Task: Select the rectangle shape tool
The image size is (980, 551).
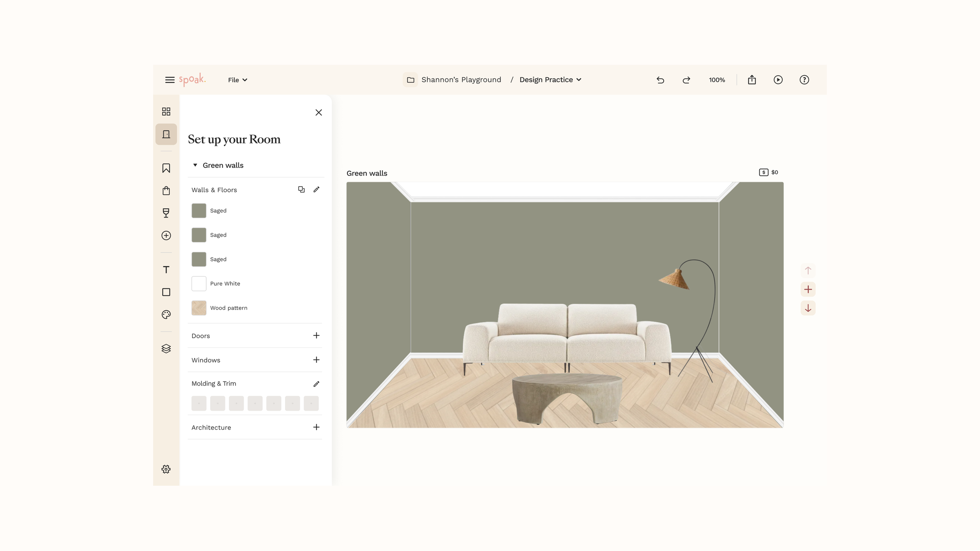Action: tap(166, 292)
